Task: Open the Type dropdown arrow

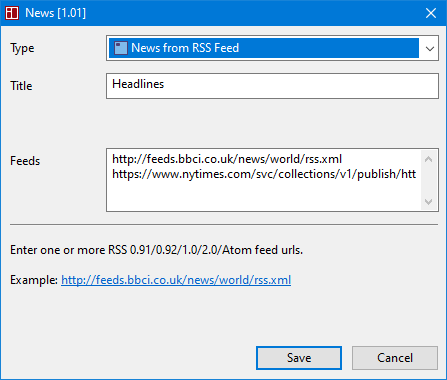Action: click(430, 48)
